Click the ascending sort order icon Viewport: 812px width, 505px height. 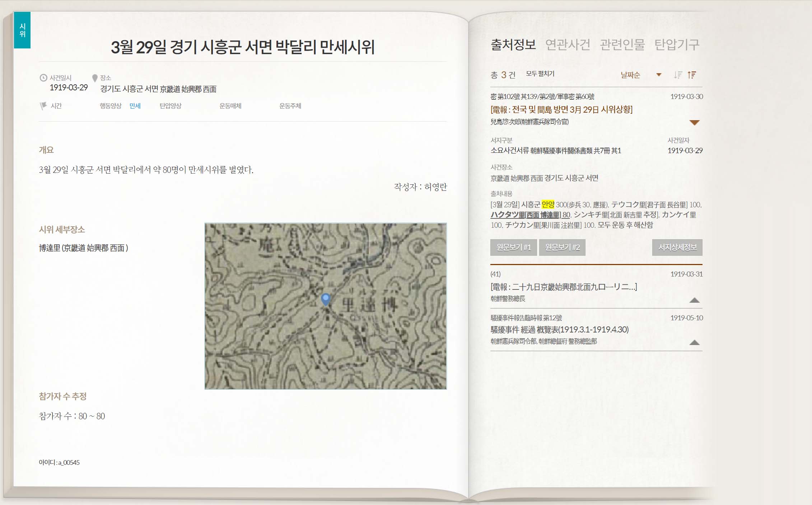692,75
